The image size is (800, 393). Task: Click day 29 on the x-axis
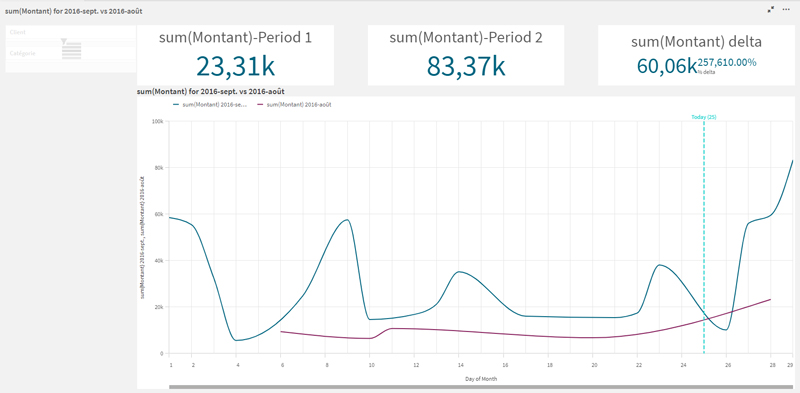[x=789, y=365]
